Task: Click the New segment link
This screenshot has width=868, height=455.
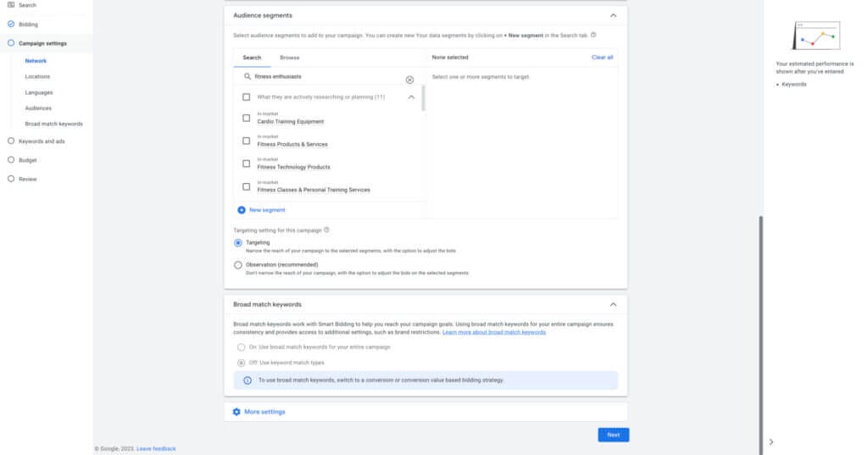Action: pos(267,210)
